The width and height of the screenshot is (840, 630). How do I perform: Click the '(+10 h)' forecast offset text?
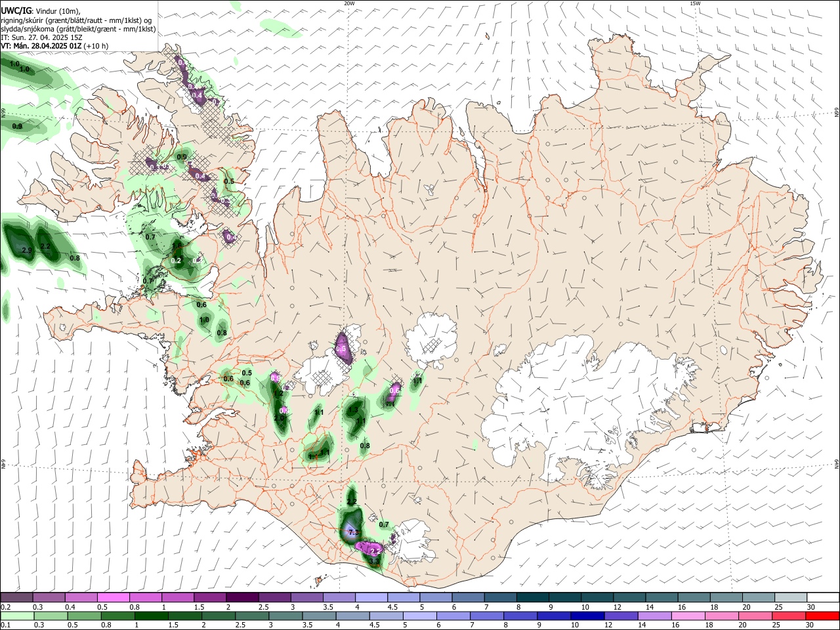pyautogui.click(x=96, y=46)
